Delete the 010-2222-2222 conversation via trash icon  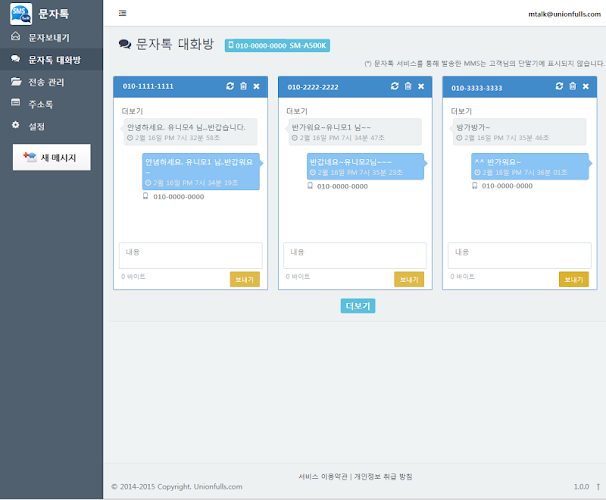tap(408, 86)
